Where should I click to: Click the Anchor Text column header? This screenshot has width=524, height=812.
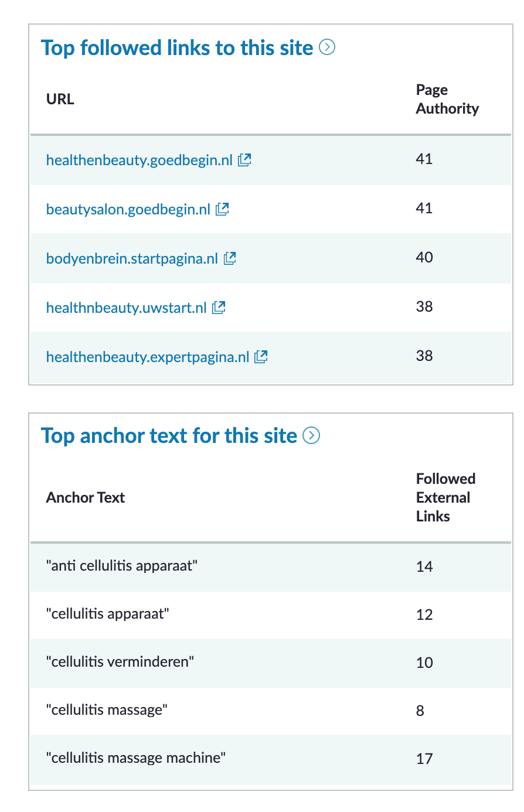coord(86,497)
